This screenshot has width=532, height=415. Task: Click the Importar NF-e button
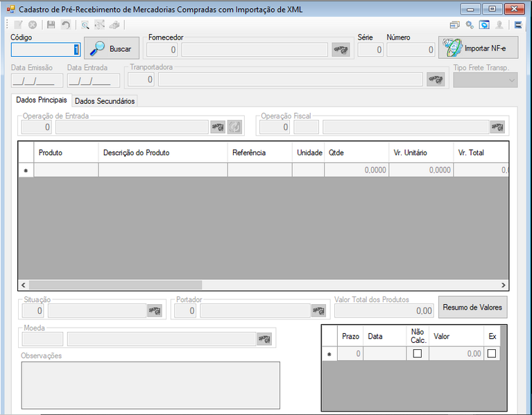click(479, 48)
